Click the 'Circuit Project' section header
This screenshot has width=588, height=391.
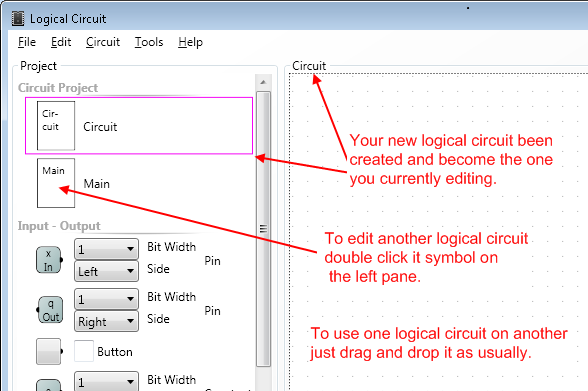(x=58, y=88)
